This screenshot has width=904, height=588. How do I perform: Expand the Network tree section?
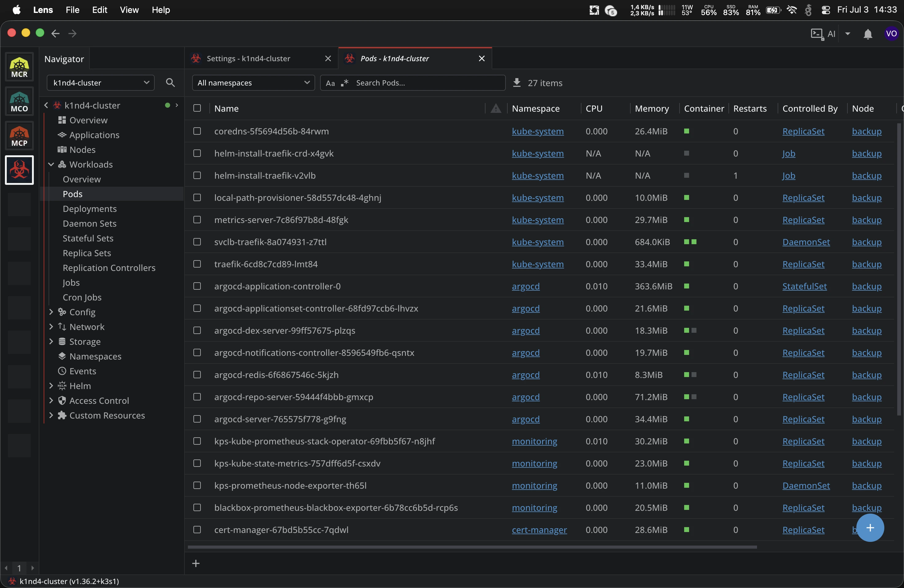pyautogui.click(x=51, y=327)
